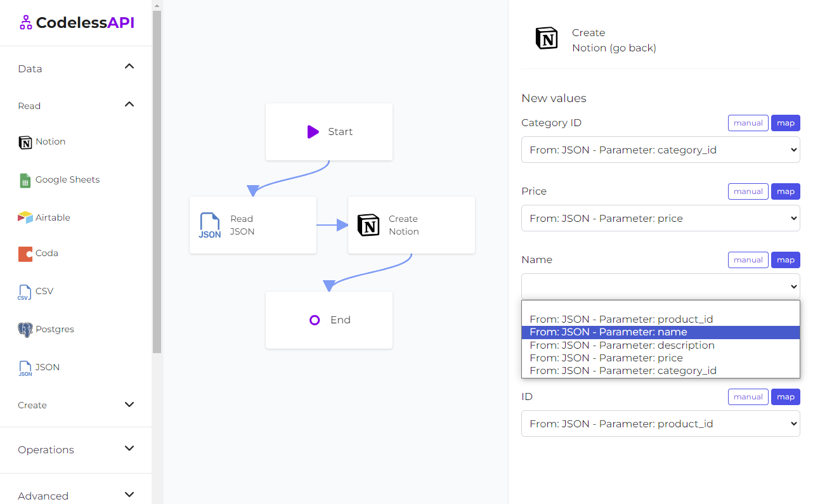The image size is (813, 504).
Task: Switch Name to manual mode
Action: point(748,260)
